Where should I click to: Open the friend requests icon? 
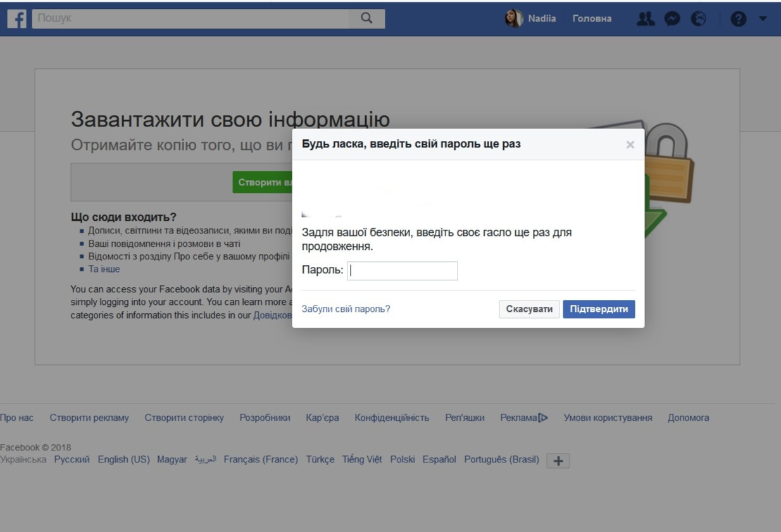(645, 19)
